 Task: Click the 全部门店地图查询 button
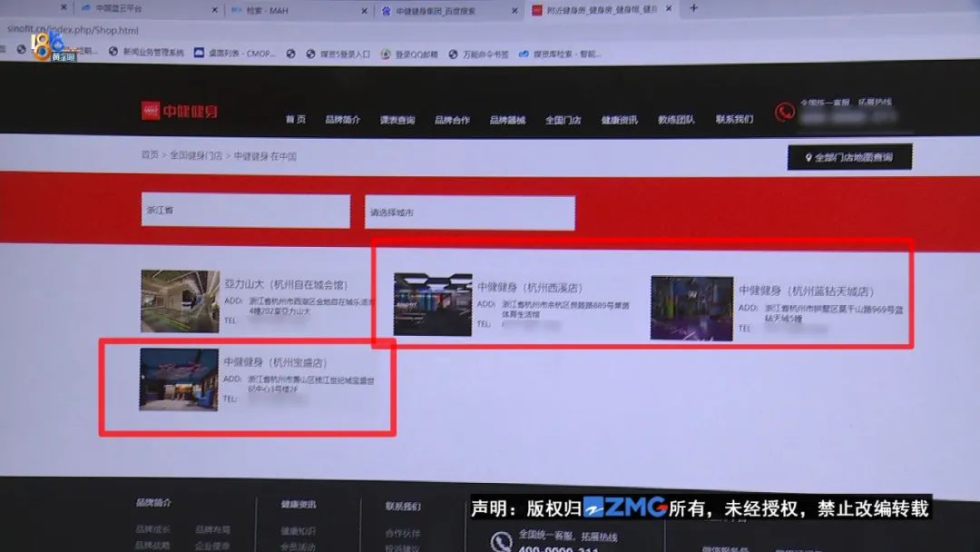pos(849,157)
